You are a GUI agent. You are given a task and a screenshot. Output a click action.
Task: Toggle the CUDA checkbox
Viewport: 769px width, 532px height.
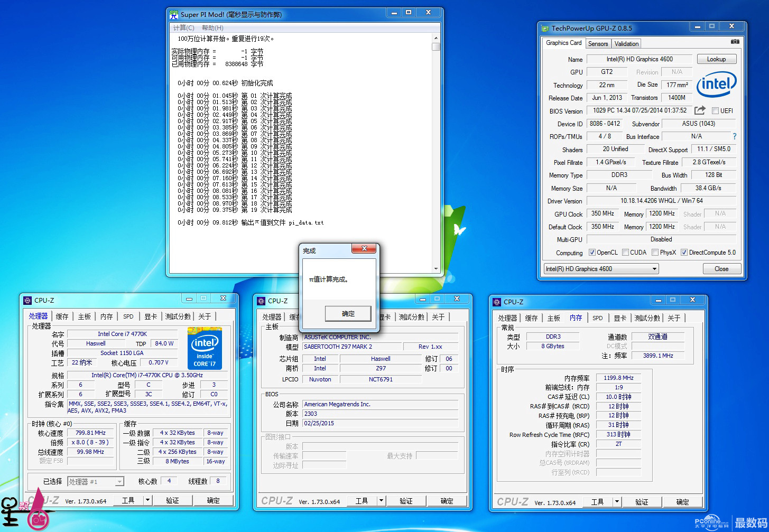[x=625, y=253]
